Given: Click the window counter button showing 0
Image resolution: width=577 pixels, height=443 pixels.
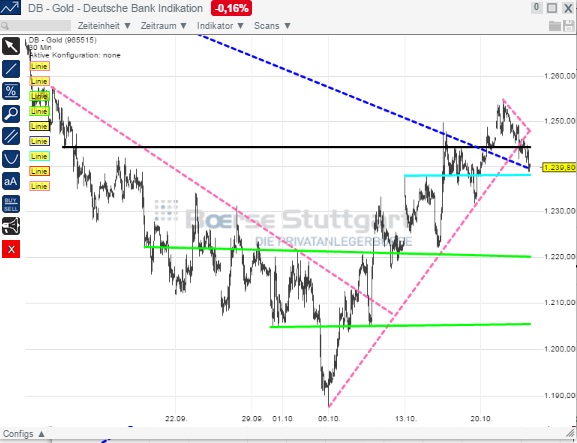Looking at the screenshot, I should pos(537,7).
